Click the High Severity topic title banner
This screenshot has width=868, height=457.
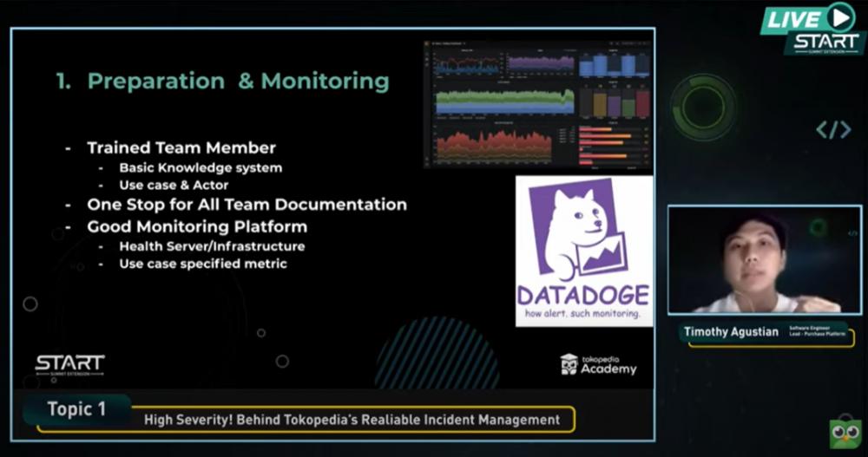[352, 420]
